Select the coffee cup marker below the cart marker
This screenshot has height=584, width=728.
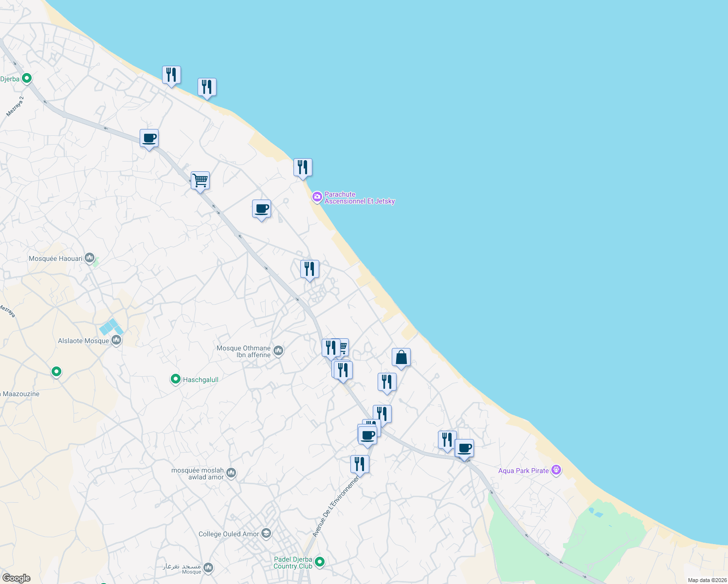point(262,210)
